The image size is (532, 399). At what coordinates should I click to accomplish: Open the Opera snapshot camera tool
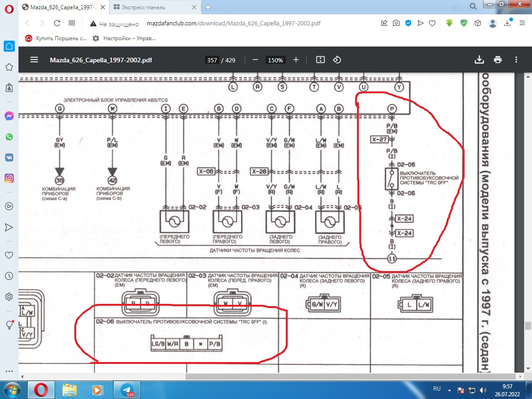click(x=396, y=23)
